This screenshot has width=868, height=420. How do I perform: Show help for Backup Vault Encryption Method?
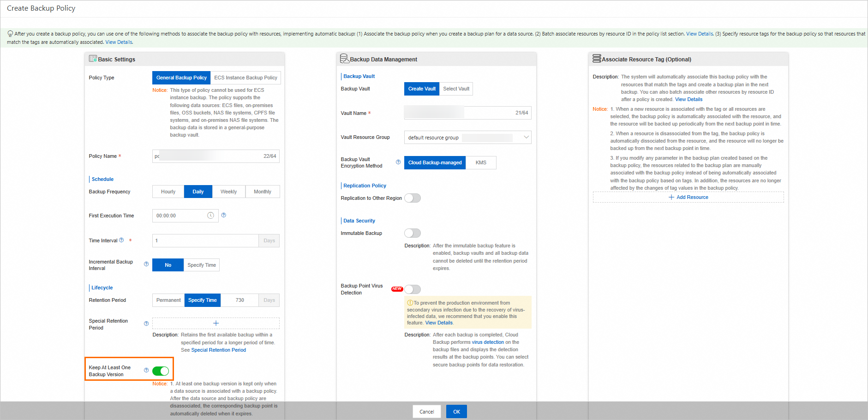click(x=398, y=162)
